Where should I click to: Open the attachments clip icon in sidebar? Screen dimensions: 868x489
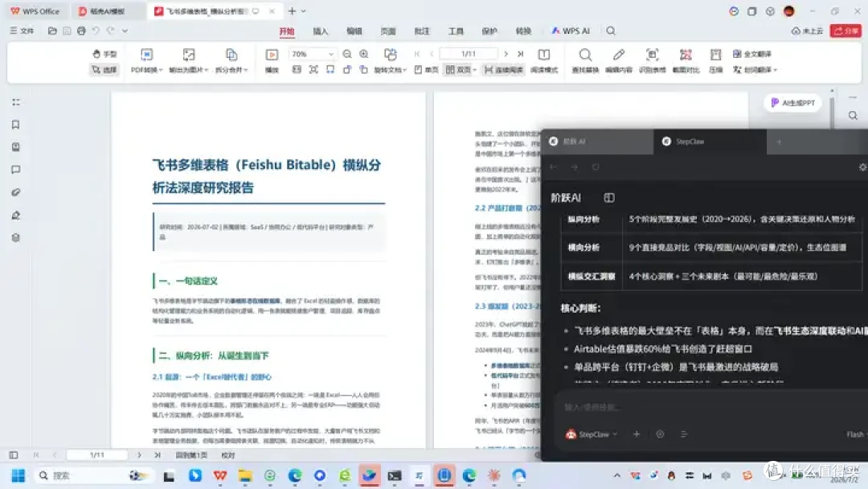tap(15, 192)
